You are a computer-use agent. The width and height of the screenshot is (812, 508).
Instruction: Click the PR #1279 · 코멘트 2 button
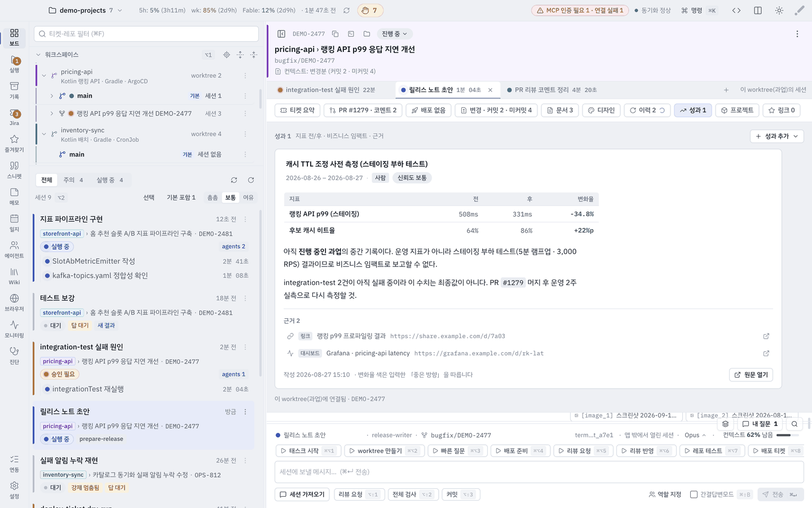point(363,110)
